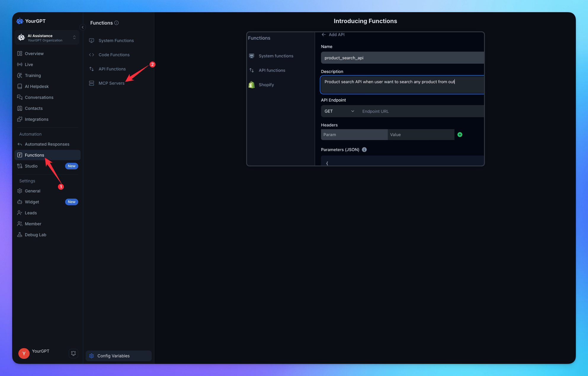
Task: Open Studio from the sidebar
Action: [31, 166]
